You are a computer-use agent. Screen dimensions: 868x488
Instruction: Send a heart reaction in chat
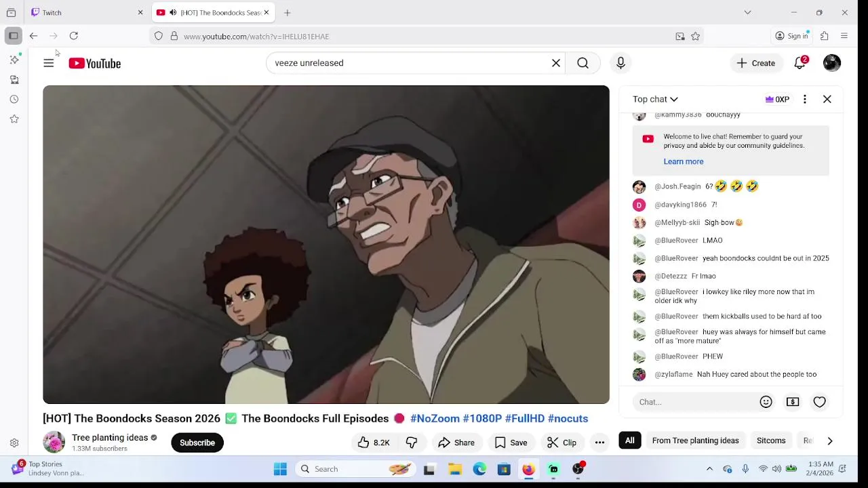pos(820,402)
